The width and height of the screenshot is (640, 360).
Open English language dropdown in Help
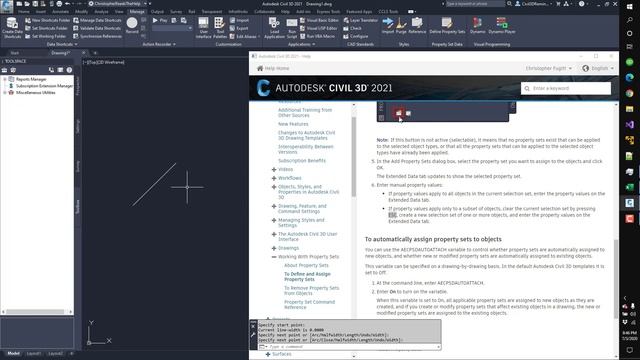pos(598,68)
